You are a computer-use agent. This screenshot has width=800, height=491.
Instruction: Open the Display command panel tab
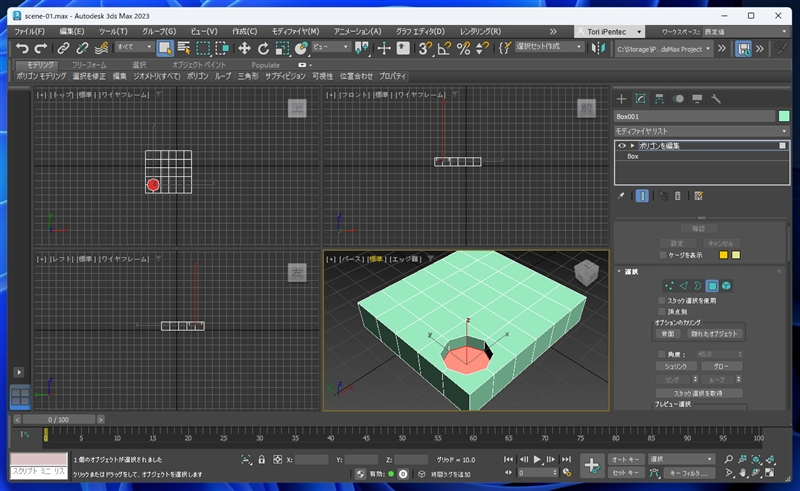[x=697, y=99]
